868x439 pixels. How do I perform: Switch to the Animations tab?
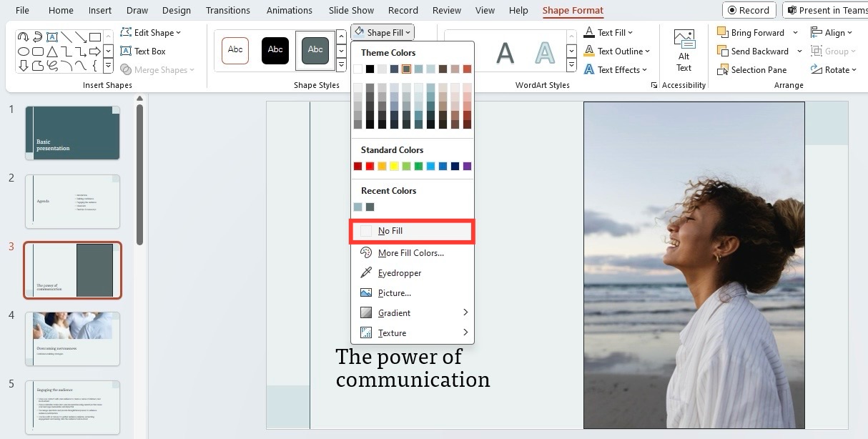(289, 10)
